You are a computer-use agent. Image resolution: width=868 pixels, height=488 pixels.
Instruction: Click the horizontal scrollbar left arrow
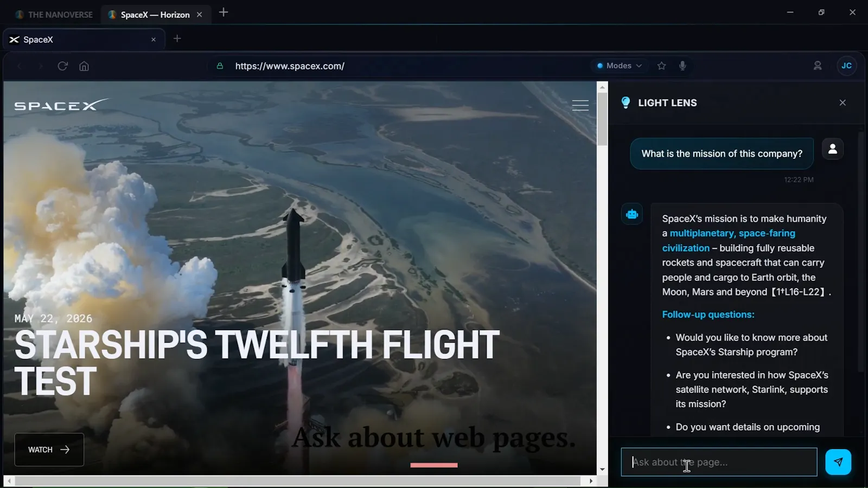tap(9, 481)
